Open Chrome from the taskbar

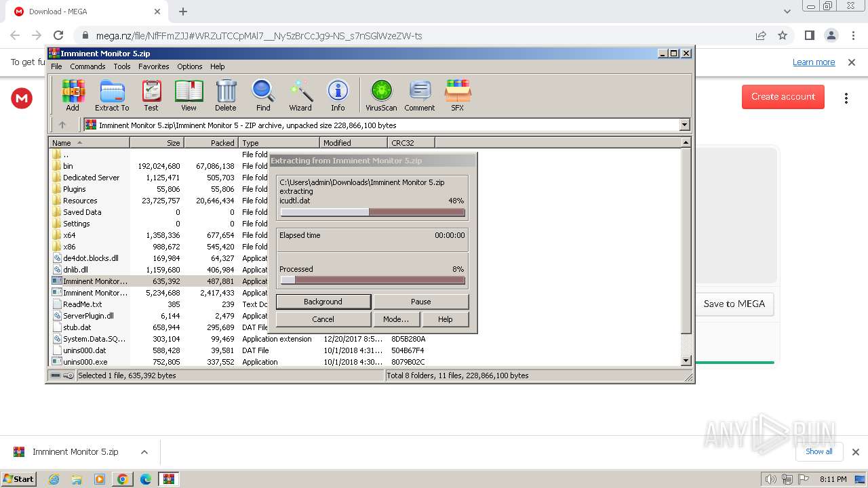tap(123, 479)
